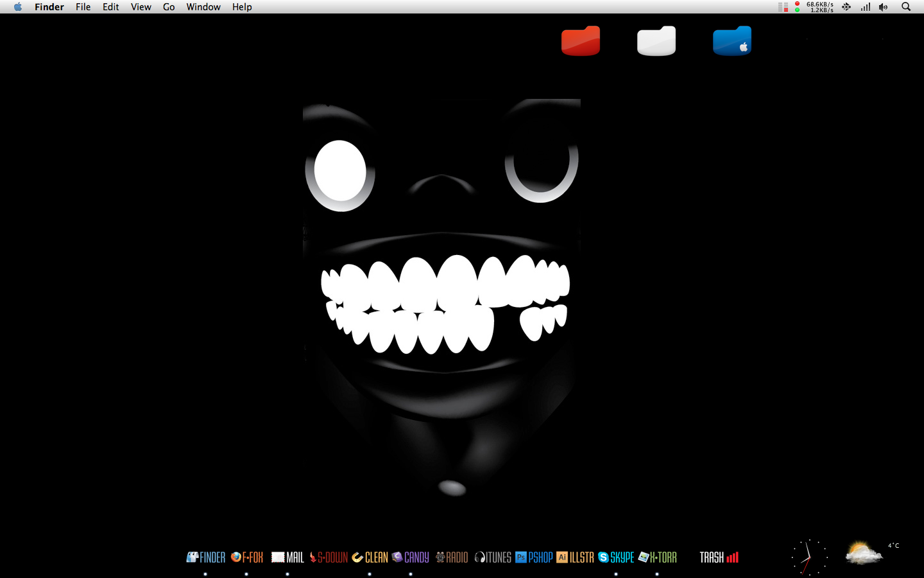Image resolution: width=924 pixels, height=578 pixels.
Task: Open the Window menu
Action: click(x=203, y=7)
